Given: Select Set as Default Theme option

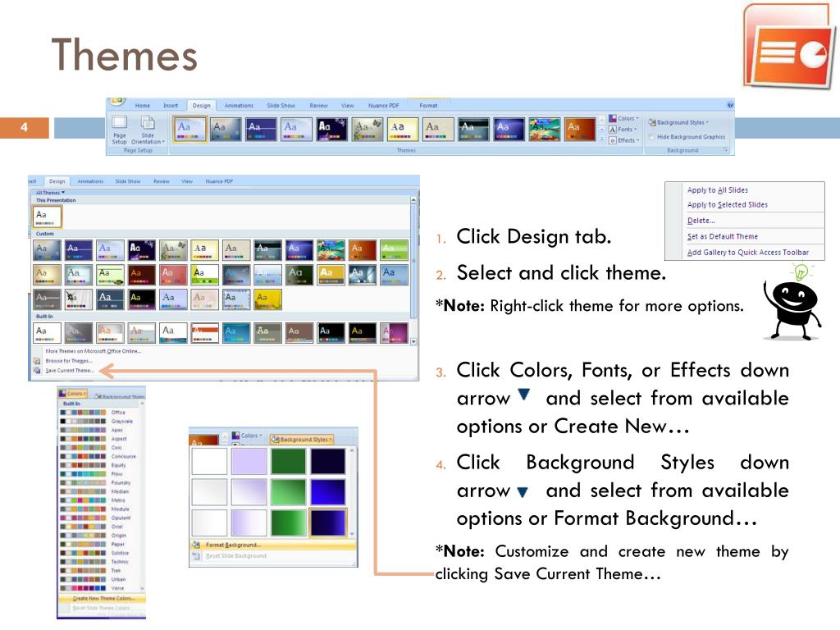Looking at the screenshot, I should 722,236.
